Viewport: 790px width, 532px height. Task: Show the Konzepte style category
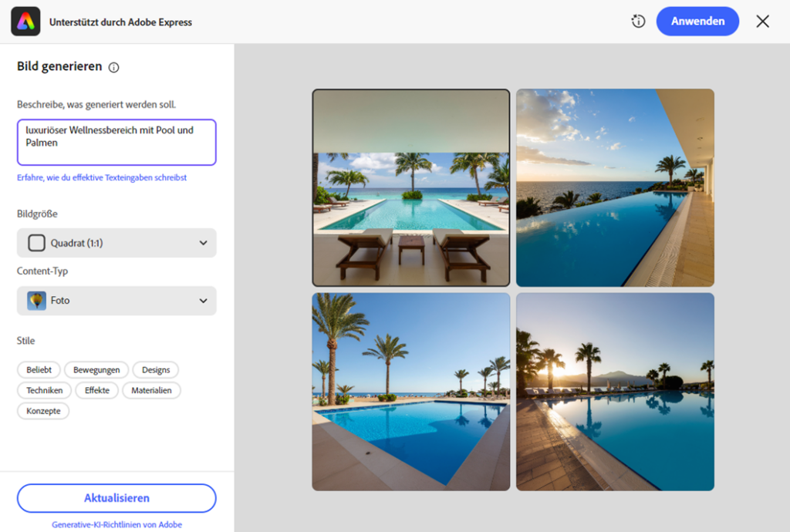[43, 411]
